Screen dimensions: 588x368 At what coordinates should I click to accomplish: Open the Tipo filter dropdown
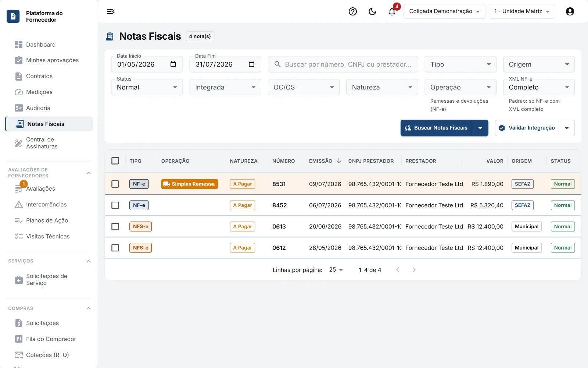point(460,64)
